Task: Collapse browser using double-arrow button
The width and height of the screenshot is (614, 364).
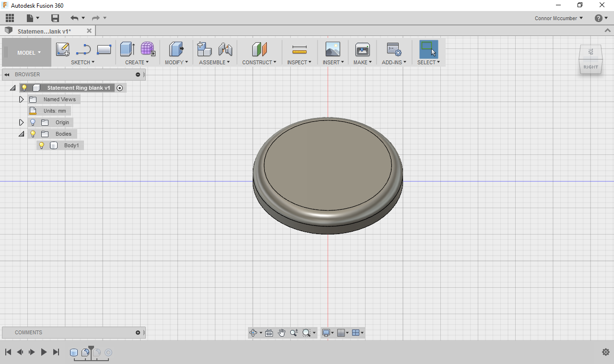Action: (x=7, y=74)
